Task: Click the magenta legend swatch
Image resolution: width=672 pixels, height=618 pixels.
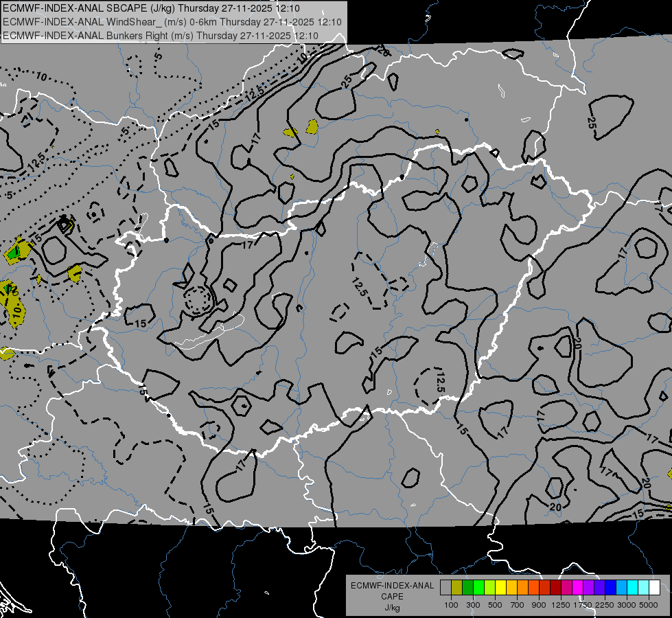Action: tap(577, 588)
